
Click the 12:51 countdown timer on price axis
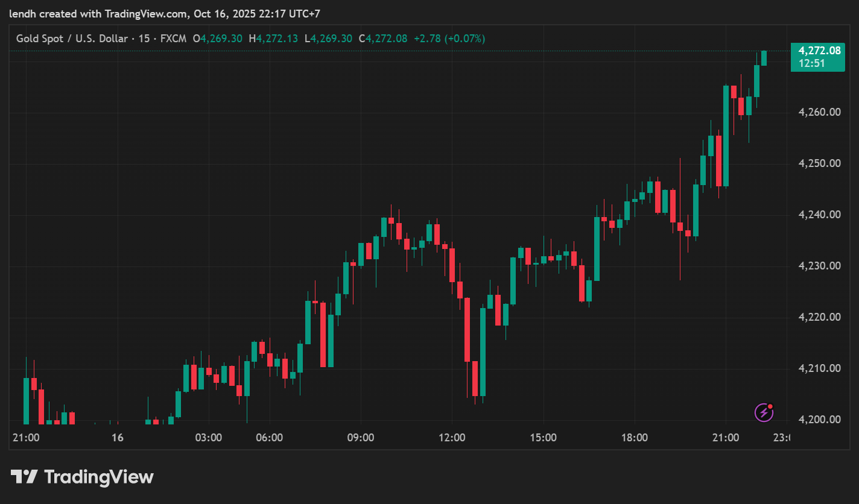tap(811, 63)
